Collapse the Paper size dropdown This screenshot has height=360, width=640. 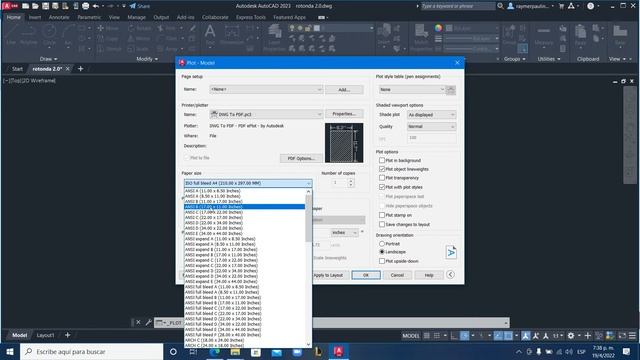pos(309,183)
